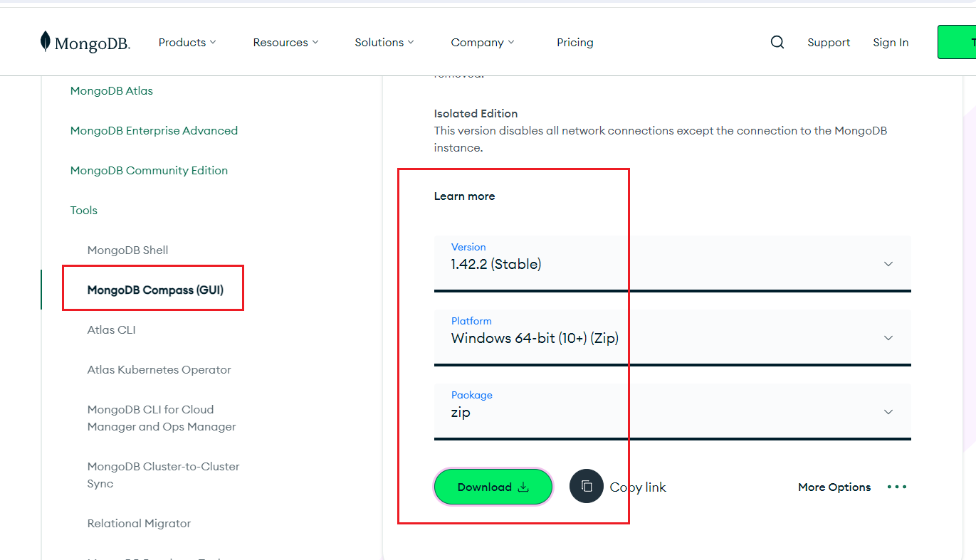Screen dimensions: 976x560
Task: Click the Download button
Action: pyautogui.click(x=493, y=487)
